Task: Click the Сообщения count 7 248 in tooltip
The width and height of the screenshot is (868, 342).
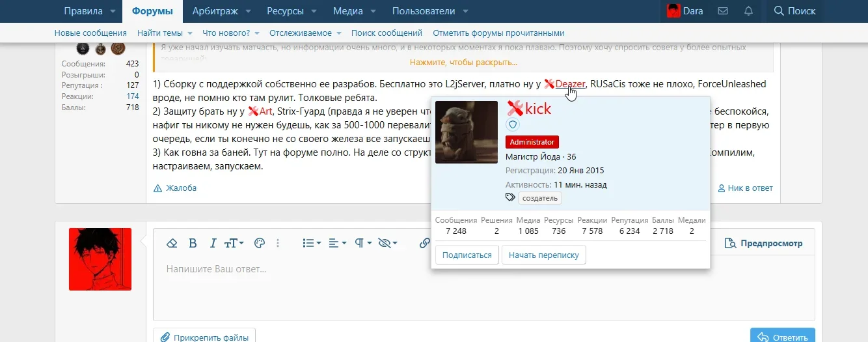Action: point(456,231)
